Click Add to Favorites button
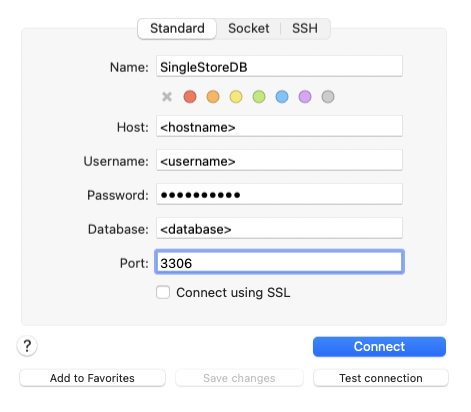Image resolution: width=471 pixels, height=412 pixels. point(92,378)
